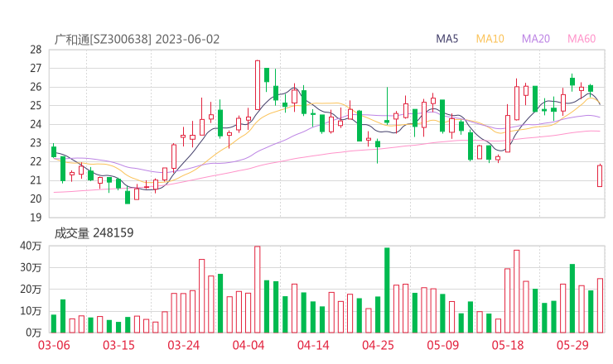This screenshot has height=364, width=613.
Task: Click the chart title 广和通[SZ300638] 2023-06-02
Action: [x=137, y=39]
